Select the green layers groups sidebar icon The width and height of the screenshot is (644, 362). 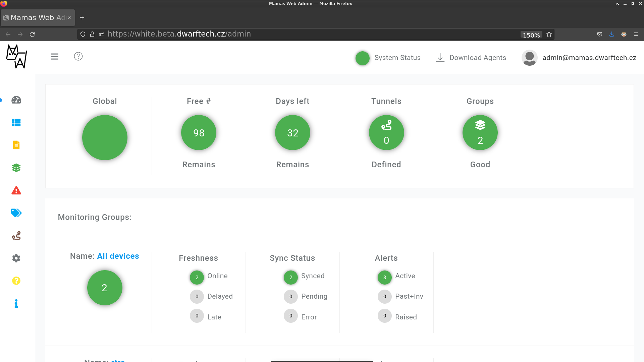16,168
